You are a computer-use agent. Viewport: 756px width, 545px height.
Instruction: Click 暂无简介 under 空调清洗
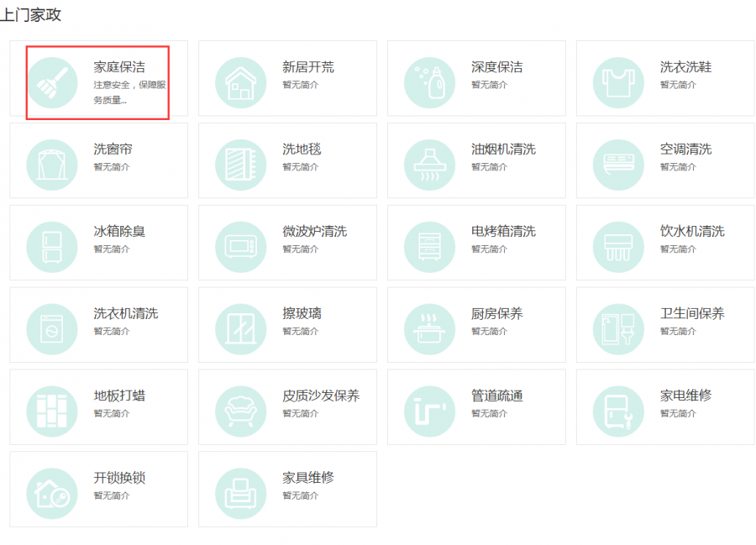pyautogui.click(x=679, y=167)
